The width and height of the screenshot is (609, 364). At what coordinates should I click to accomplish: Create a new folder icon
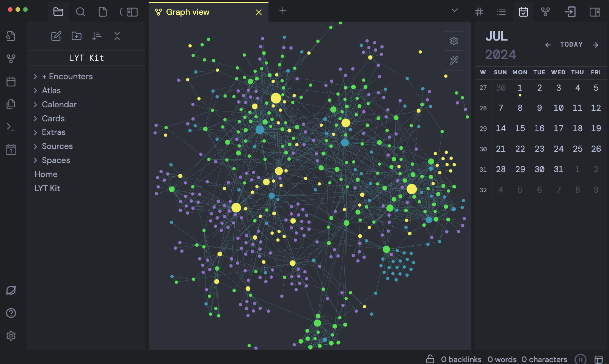(x=77, y=36)
